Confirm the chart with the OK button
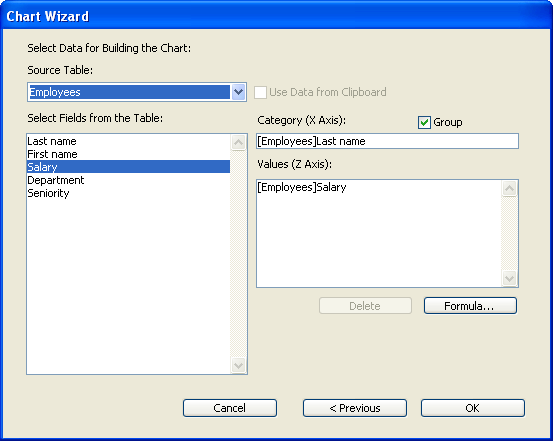553x441 pixels. pos(473,408)
